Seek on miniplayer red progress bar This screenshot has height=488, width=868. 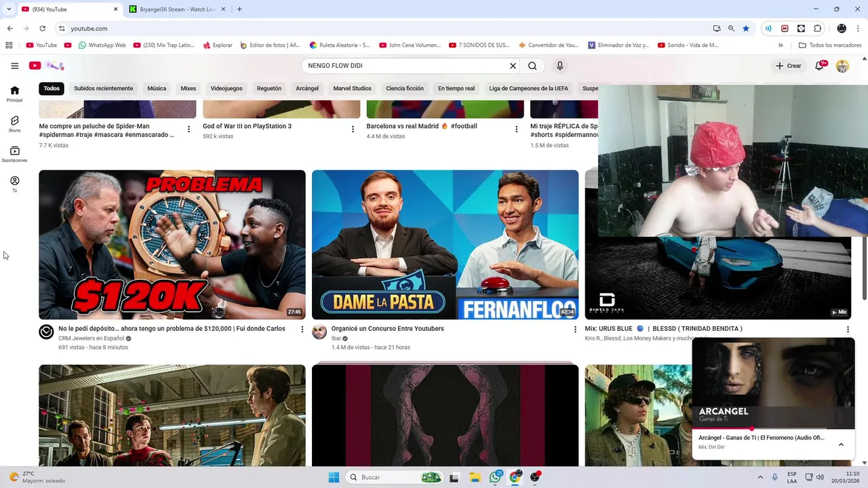click(x=773, y=428)
